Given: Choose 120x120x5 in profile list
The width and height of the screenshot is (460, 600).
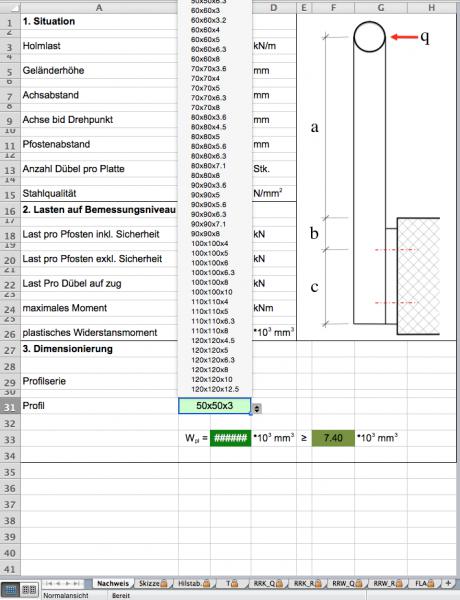Looking at the screenshot, I should click(x=210, y=351).
